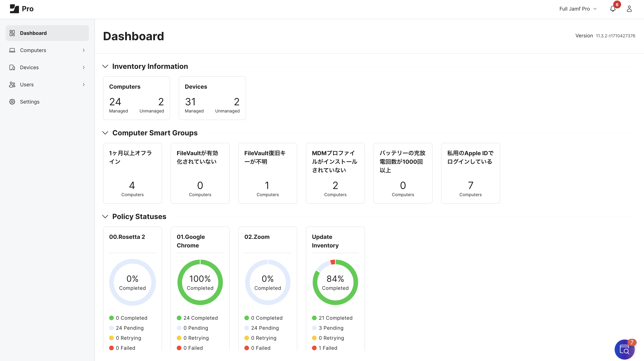Open the 私用のApple ID smart group card
The image size is (644, 361).
[470, 173]
